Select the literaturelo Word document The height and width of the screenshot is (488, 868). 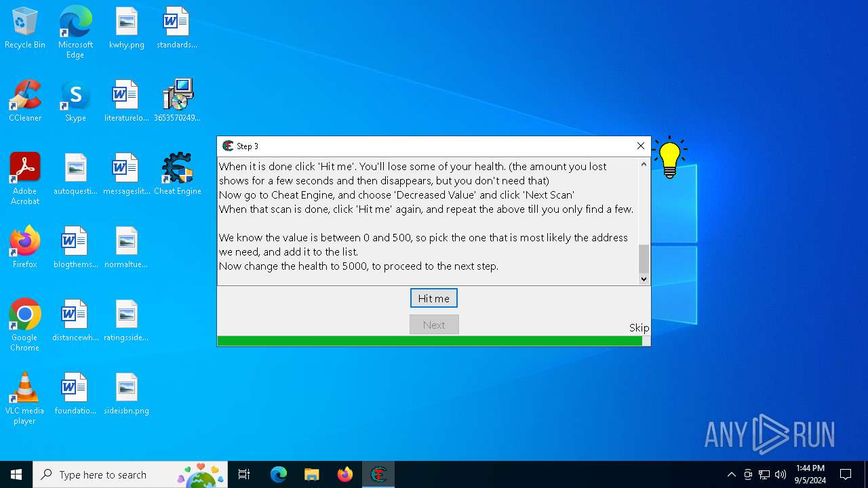pyautogui.click(x=127, y=101)
